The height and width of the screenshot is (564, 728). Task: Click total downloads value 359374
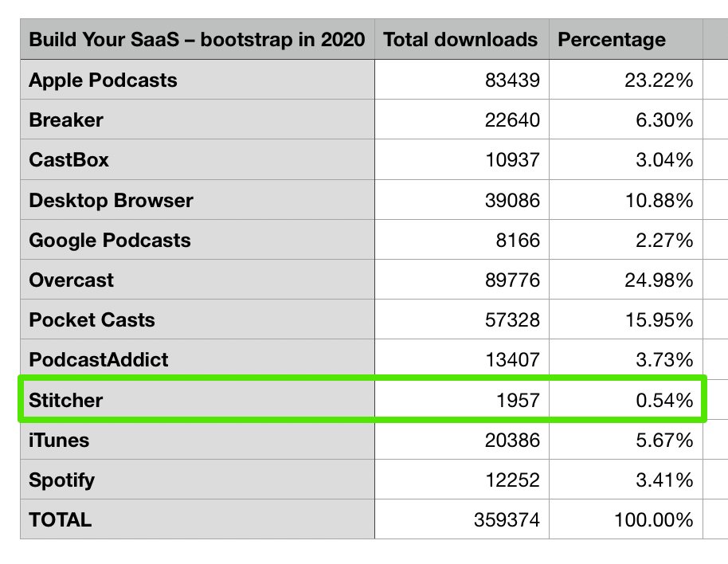[x=507, y=520]
